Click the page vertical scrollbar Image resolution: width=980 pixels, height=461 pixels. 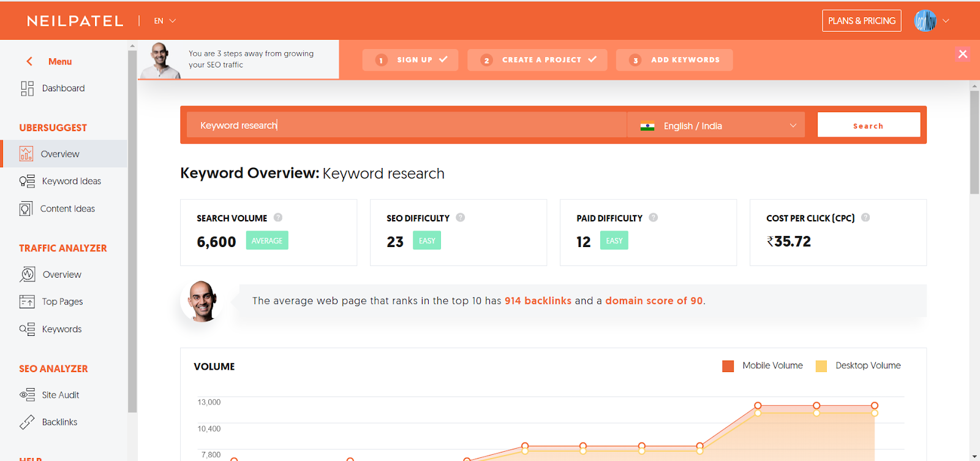(974, 142)
